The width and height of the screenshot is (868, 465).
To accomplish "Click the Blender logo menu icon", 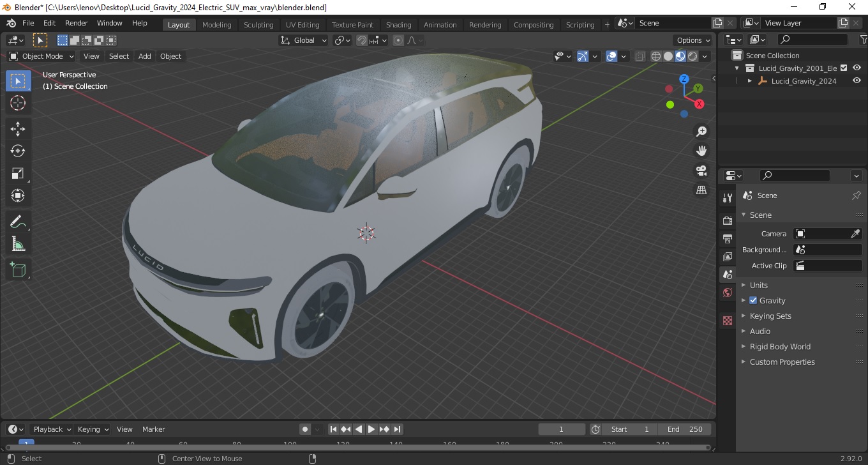I will [11, 23].
